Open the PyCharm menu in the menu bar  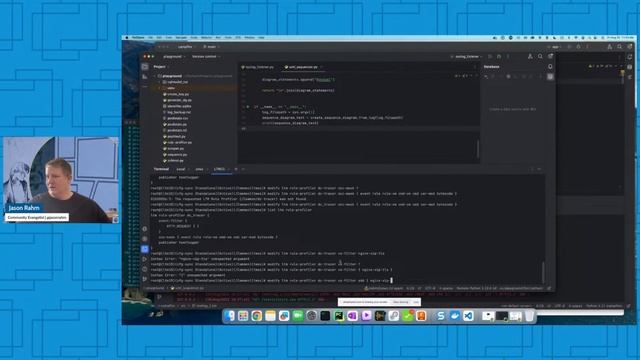click(138, 38)
